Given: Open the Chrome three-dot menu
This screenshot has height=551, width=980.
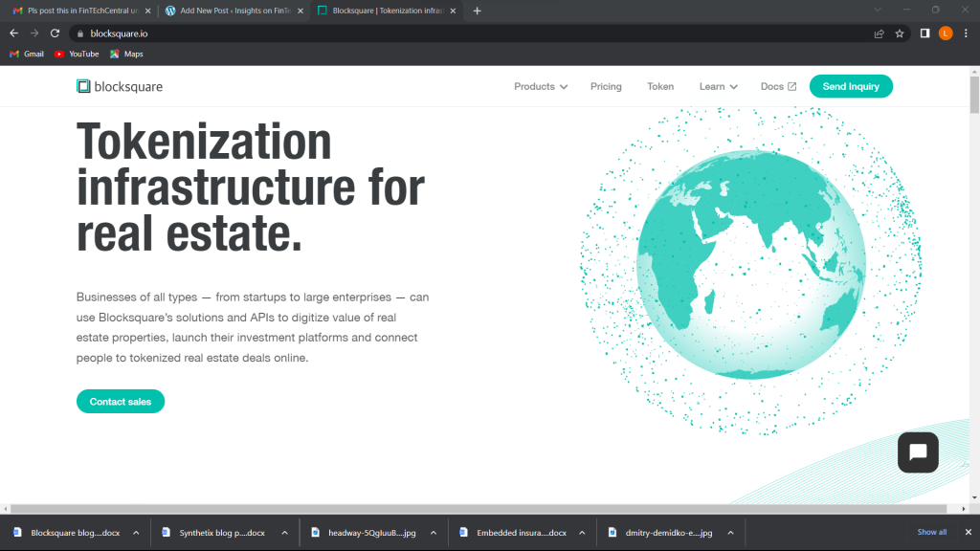Looking at the screenshot, I should click(x=966, y=33).
